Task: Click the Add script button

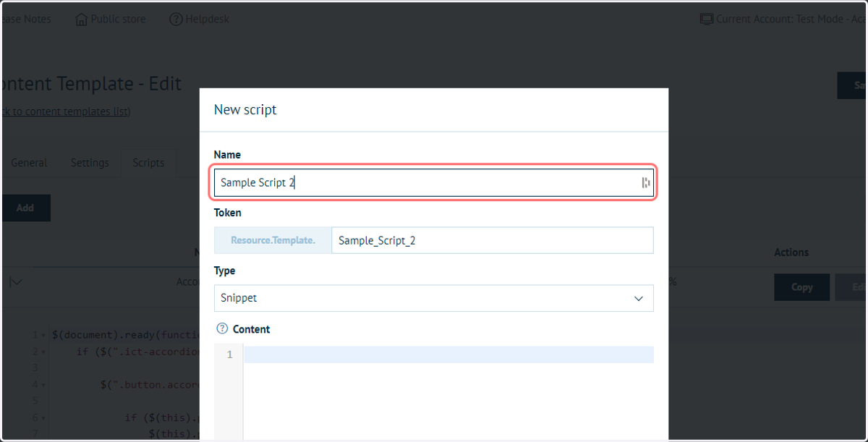Action: (25, 208)
